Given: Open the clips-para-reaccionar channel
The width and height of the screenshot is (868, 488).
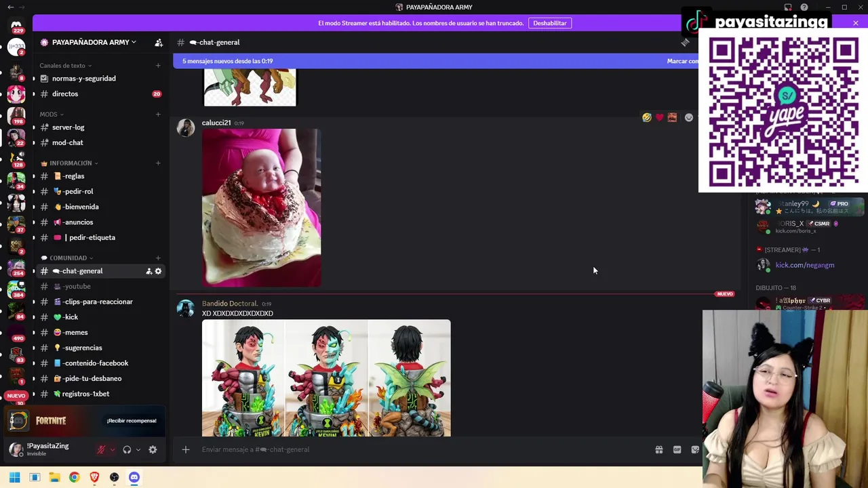Looking at the screenshot, I should (100, 302).
